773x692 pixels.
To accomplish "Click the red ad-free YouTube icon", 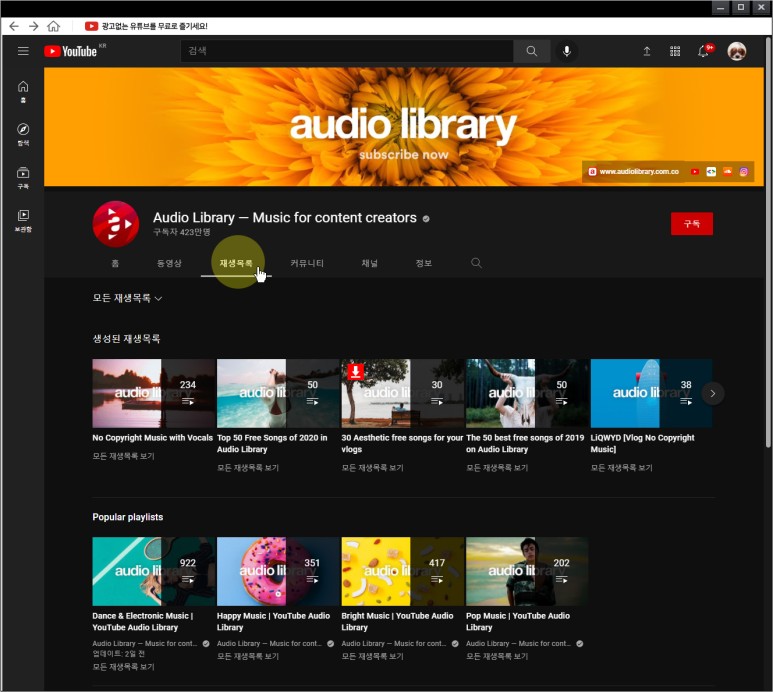I will click(91, 26).
